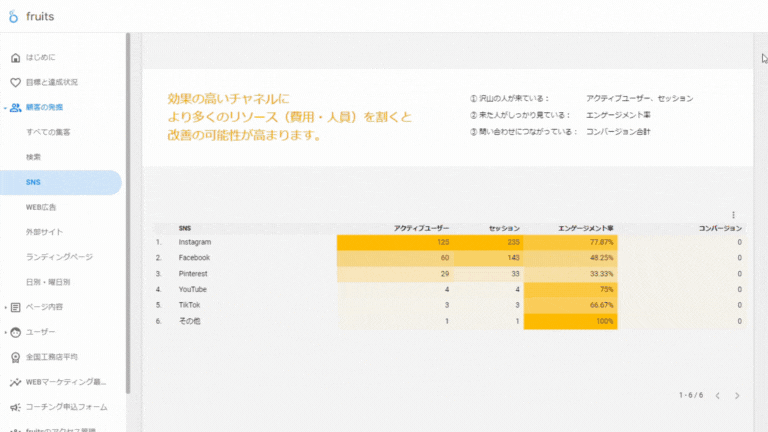The image size is (768, 432).
Task: Click Pinterest active users value 29
Action: tap(445, 274)
